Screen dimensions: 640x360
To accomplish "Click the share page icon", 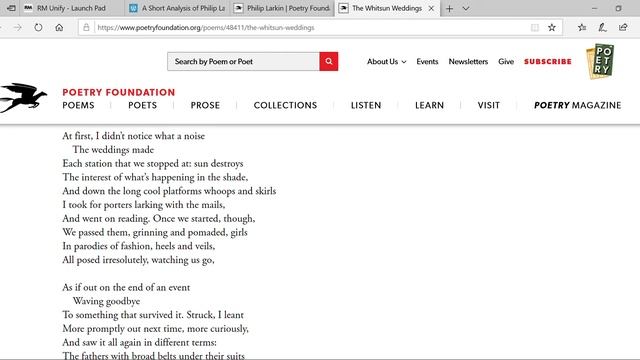I will pos(623,28).
